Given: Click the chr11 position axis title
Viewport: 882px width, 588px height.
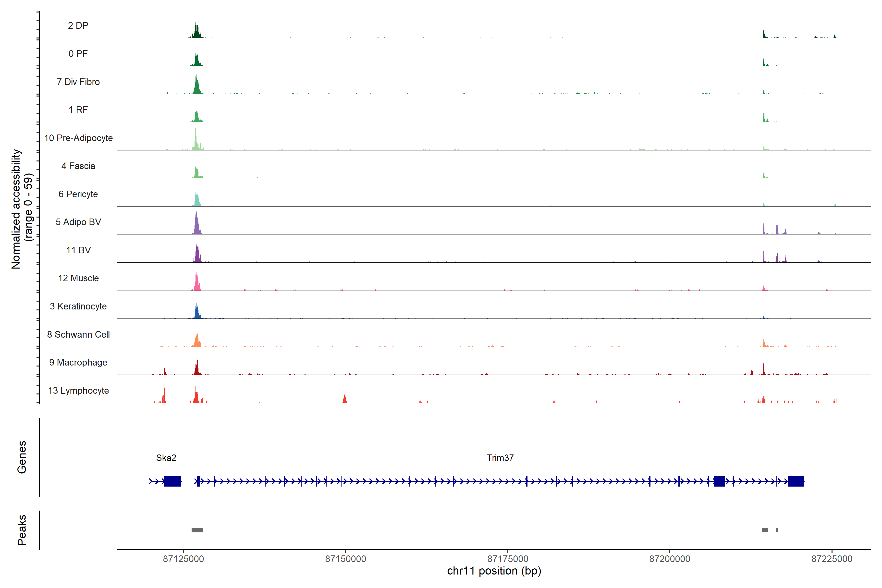Looking at the screenshot, I should click(x=494, y=571).
